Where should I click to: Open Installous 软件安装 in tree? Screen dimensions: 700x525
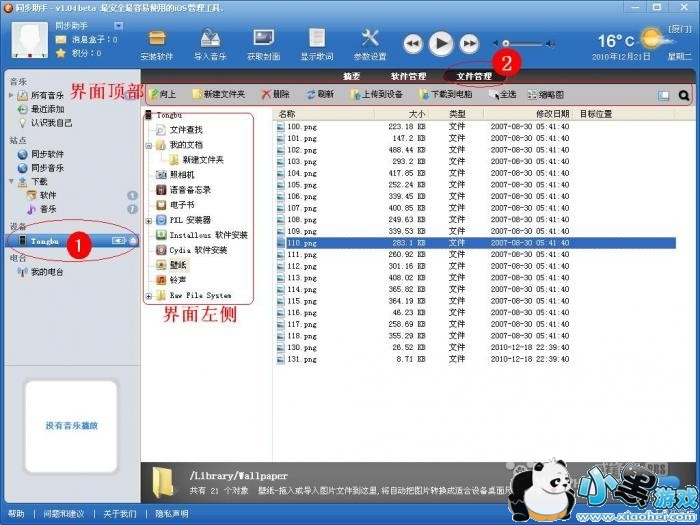point(208,235)
